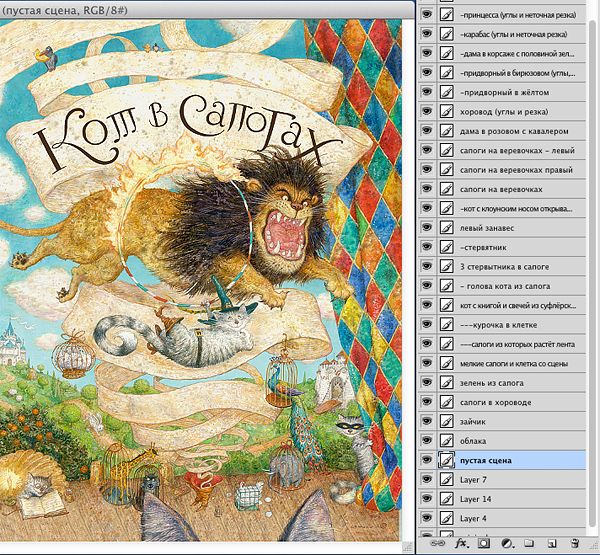Screen dimensions: 600x555
Task: Select layer кот с книгой и свечей из суфлёрск...
Action: [518, 305]
